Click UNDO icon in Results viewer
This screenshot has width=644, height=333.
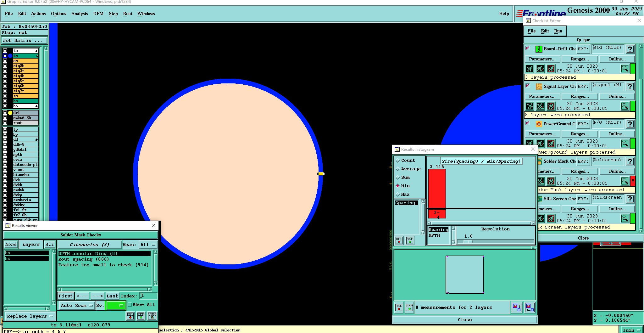click(152, 316)
